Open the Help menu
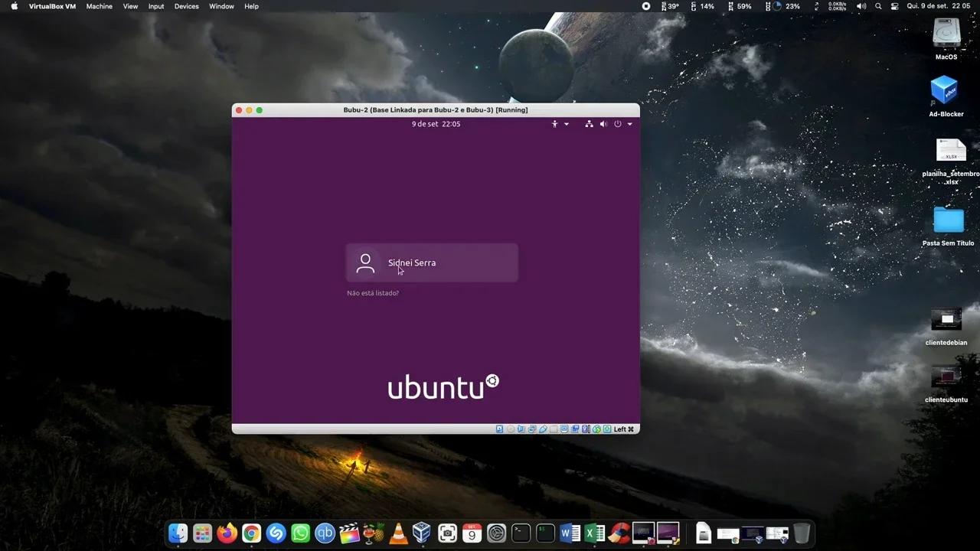This screenshot has height=551, width=980. coord(251,6)
